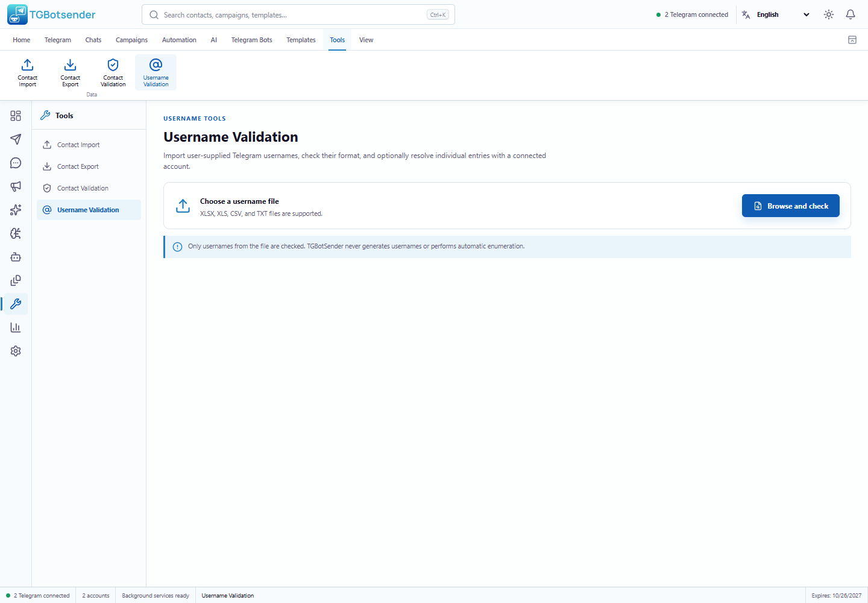Image resolution: width=868 pixels, height=603 pixels.
Task: Open the megaphone campaigns sidebar icon
Action: click(x=16, y=186)
